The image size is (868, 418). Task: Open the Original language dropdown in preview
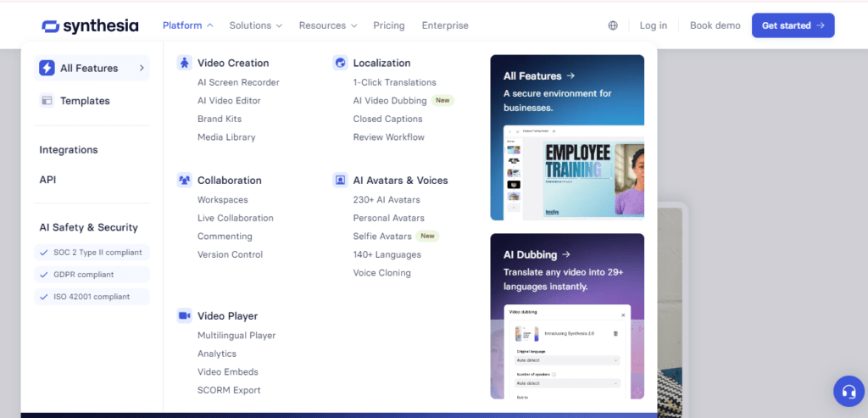[568, 359]
